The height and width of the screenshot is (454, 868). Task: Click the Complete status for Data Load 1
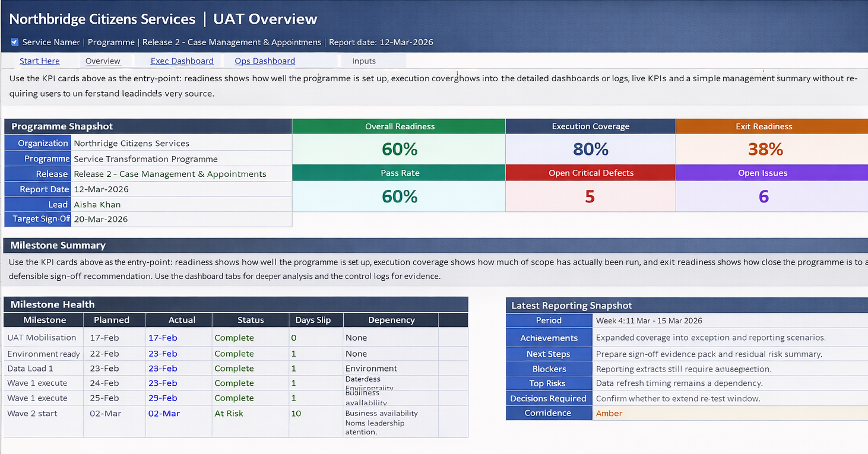[251, 369]
